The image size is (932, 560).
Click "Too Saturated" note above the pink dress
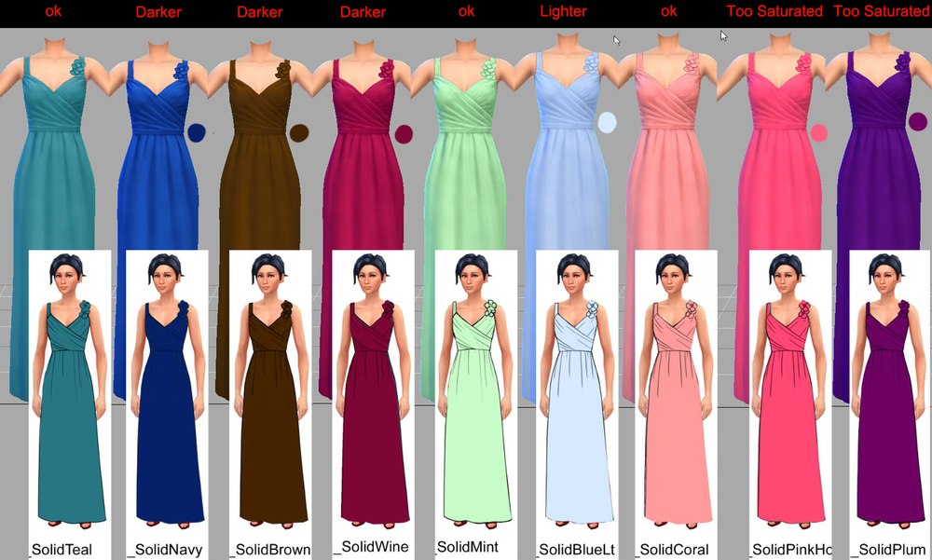click(774, 12)
